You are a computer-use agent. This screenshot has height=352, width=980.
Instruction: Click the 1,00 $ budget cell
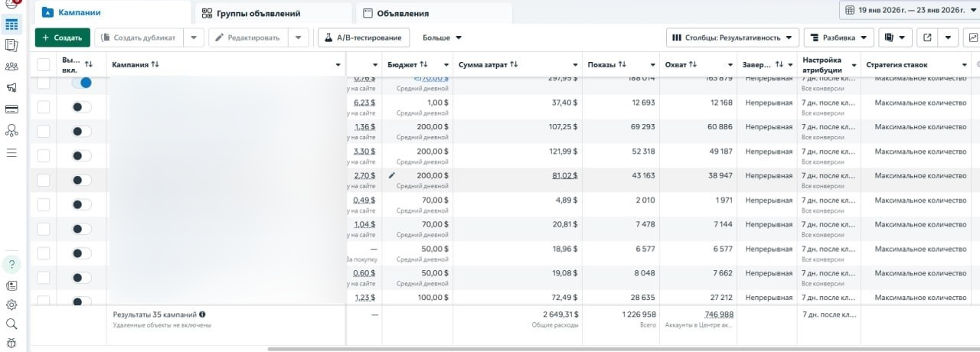[417, 106]
